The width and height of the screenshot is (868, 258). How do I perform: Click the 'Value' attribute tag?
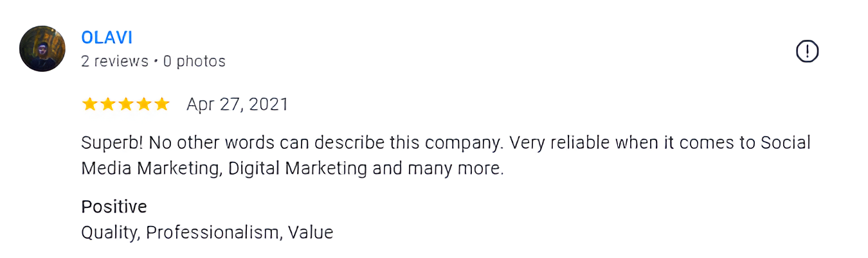311,232
